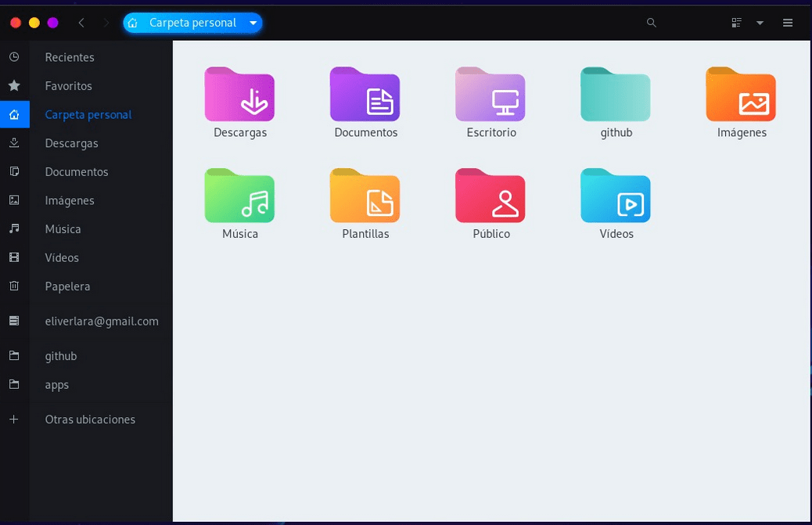812x525 pixels.
Task: Go to Imágenes in the sidebar
Action: pos(70,200)
